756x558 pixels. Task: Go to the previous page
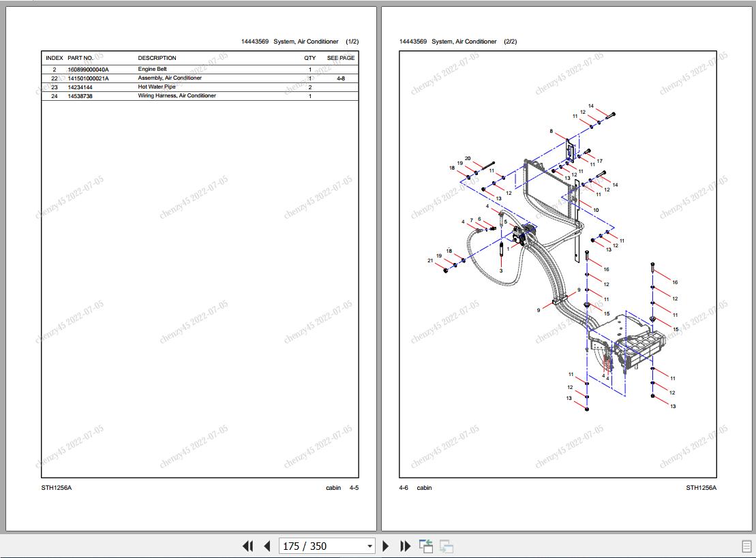(x=267, y=546)
